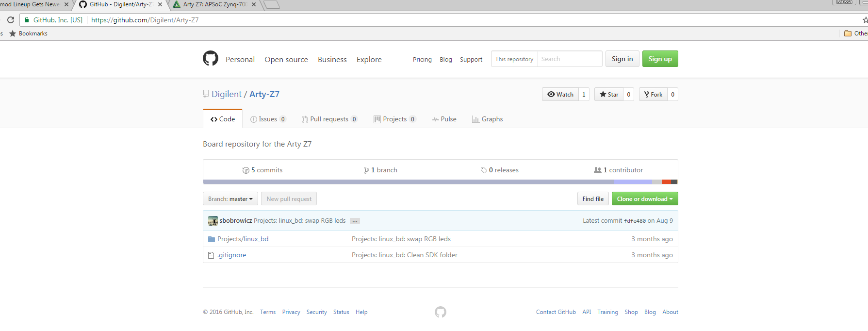Expand the Clone or download menu
Viewport: 868px width, 331px height.
point(644,199)
